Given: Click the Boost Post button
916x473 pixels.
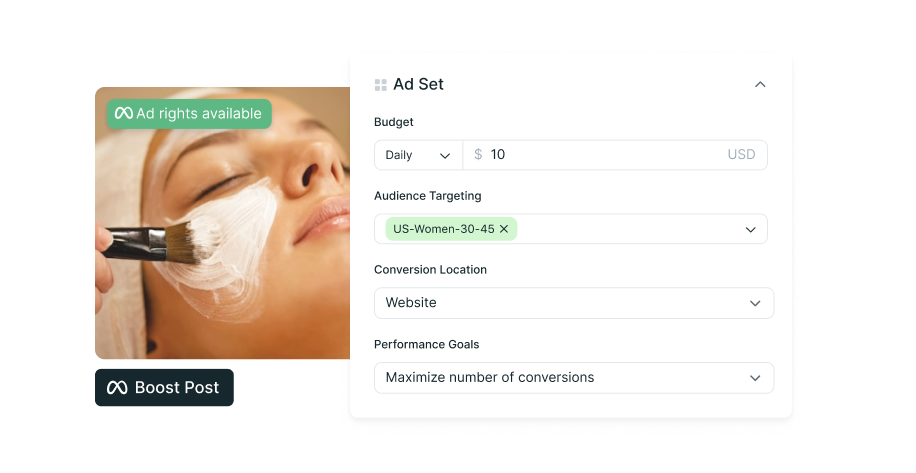Looking at the screenshot, I should 164,387.
